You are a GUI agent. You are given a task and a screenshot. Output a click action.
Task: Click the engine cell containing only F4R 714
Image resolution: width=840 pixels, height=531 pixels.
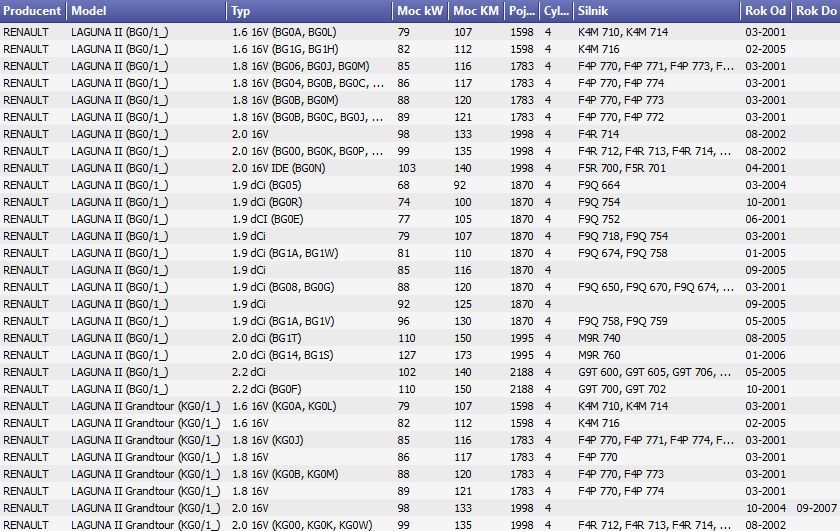click(598, 134)
